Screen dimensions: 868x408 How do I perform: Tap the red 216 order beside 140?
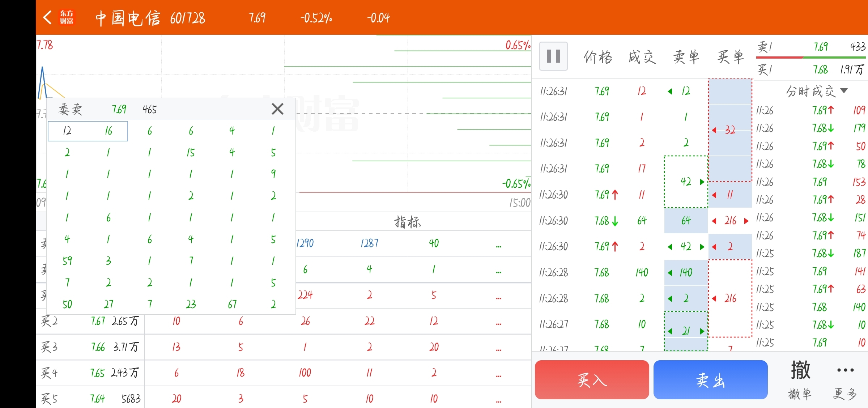(x=730, y=298)
